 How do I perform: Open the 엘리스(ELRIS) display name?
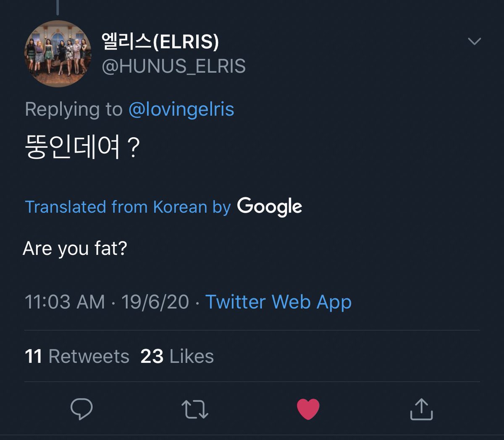[160, 42]
